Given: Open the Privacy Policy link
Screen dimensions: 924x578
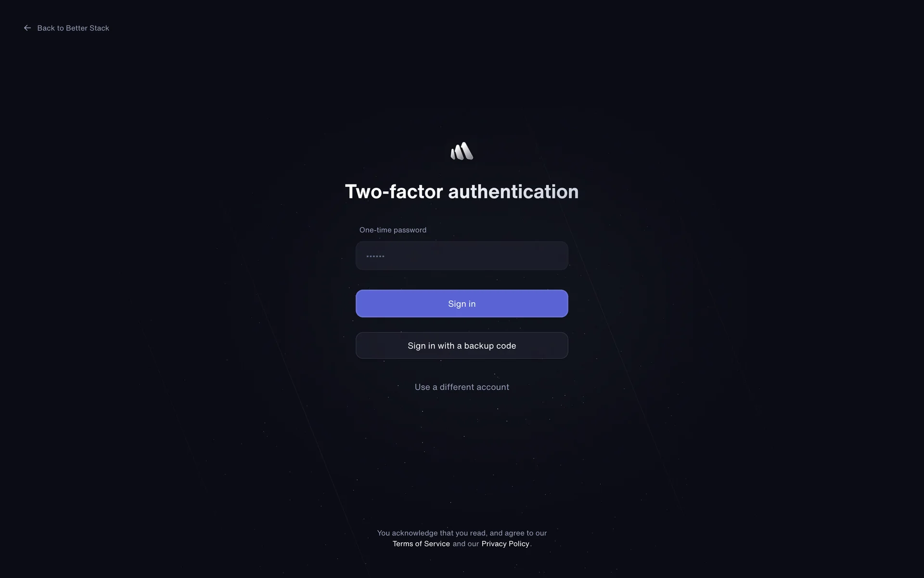Looking at the screenshot, I should pyautogui.click(x=505, y=543).
